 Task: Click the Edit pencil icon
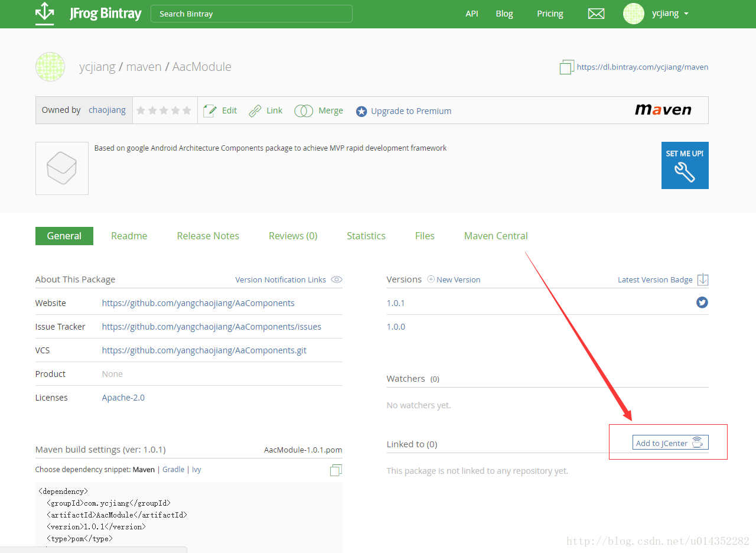pos(210,110)
